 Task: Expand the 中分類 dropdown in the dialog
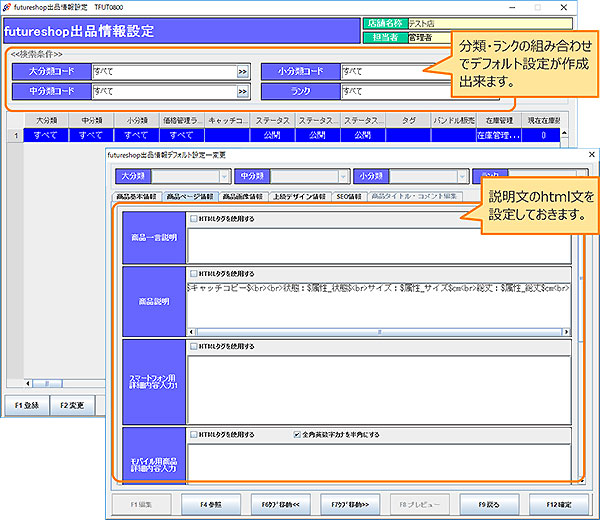point(341,176)
